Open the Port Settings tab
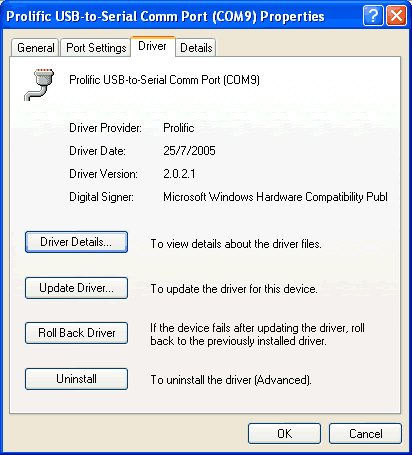This screenshot has width=412, height=455. tap(96, 48)
